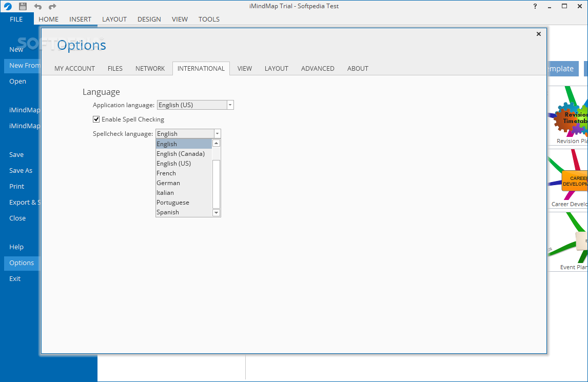Toggle the Enable Spell Checking checkbox
This screenshot has height=382, width=588.
point(96,119)
